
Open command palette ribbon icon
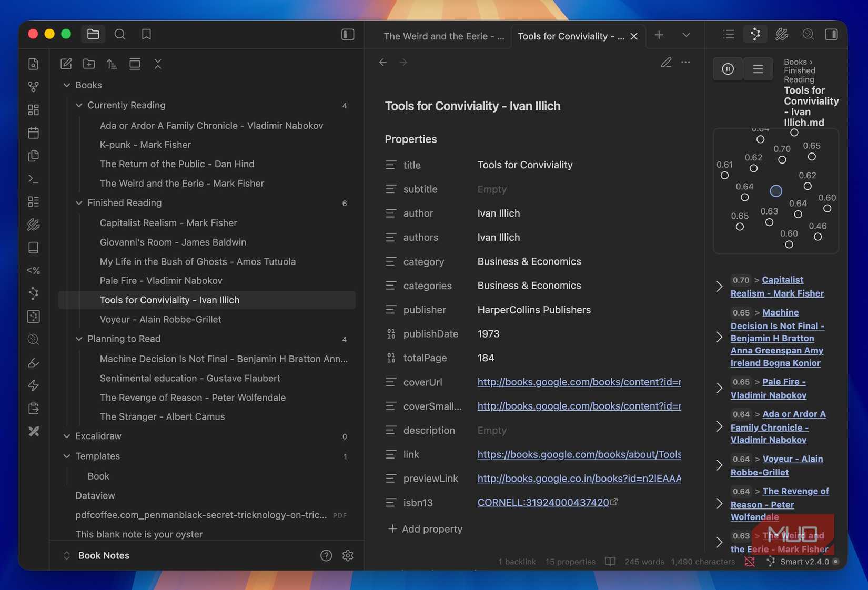(x=33, y=179)
